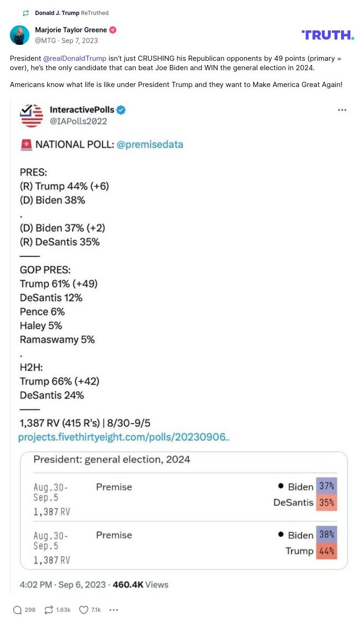Click the Donald J. Trump name link

57,13
